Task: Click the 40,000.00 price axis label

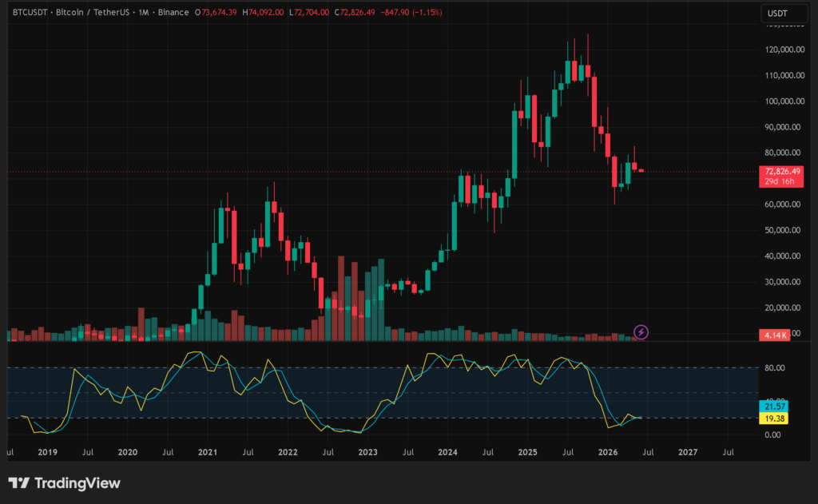Action: [x=783, y=256]
